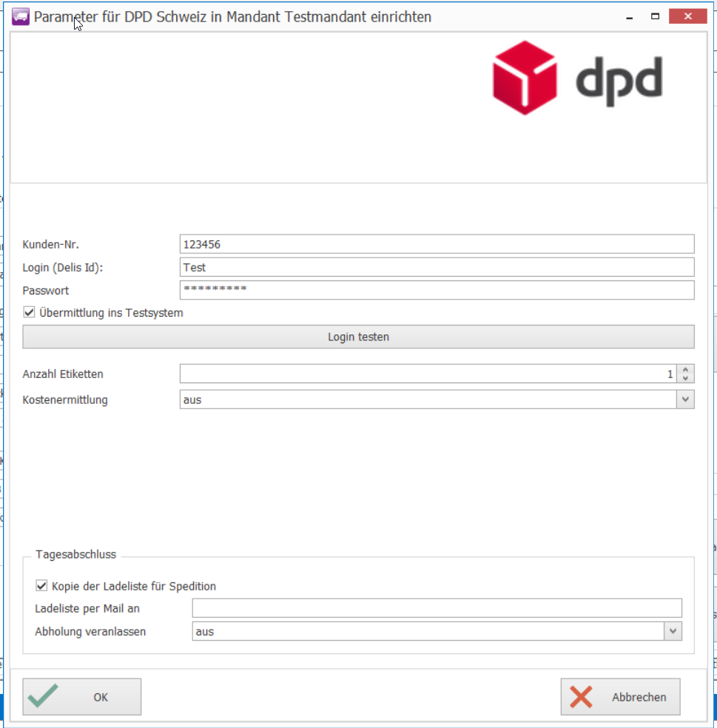Click the dialog title bar text
The image size is (717, 728).
click(232, 16)
